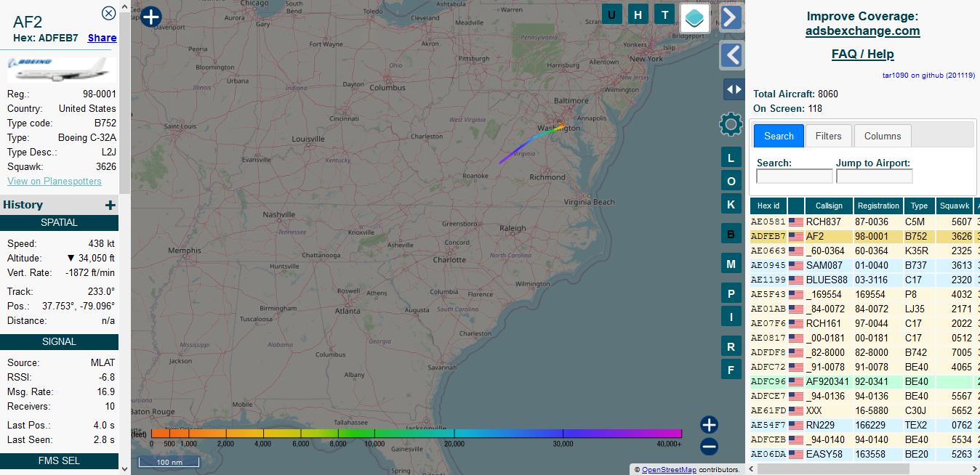This screenshot has height=475, width=980.
Task: Open the Share link for AF2
Action: click(x=102, y=38)
